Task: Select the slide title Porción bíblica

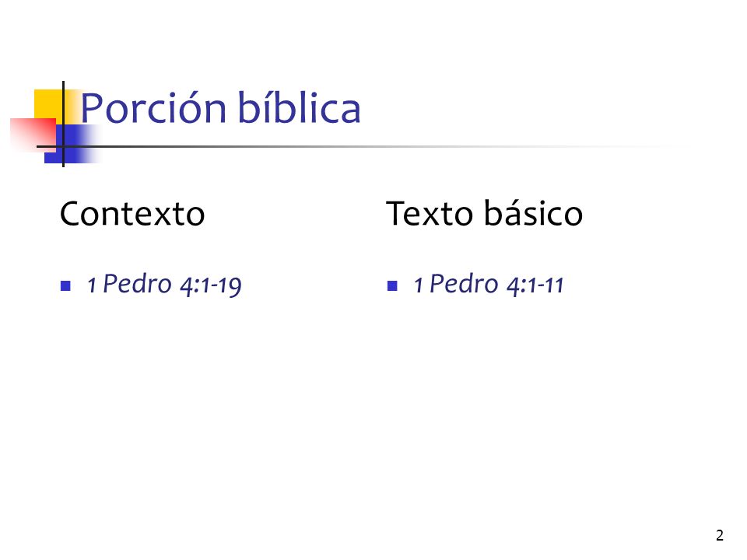Action: [220, 109]
